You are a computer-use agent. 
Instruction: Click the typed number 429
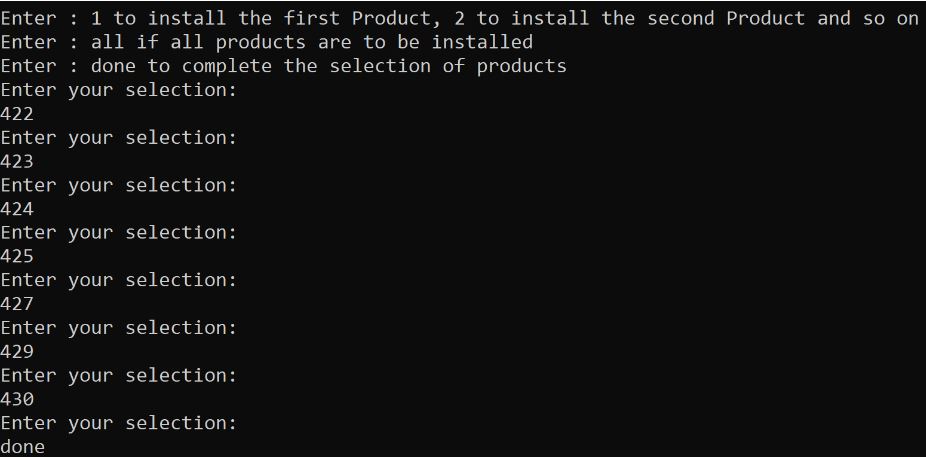(17, 352)
